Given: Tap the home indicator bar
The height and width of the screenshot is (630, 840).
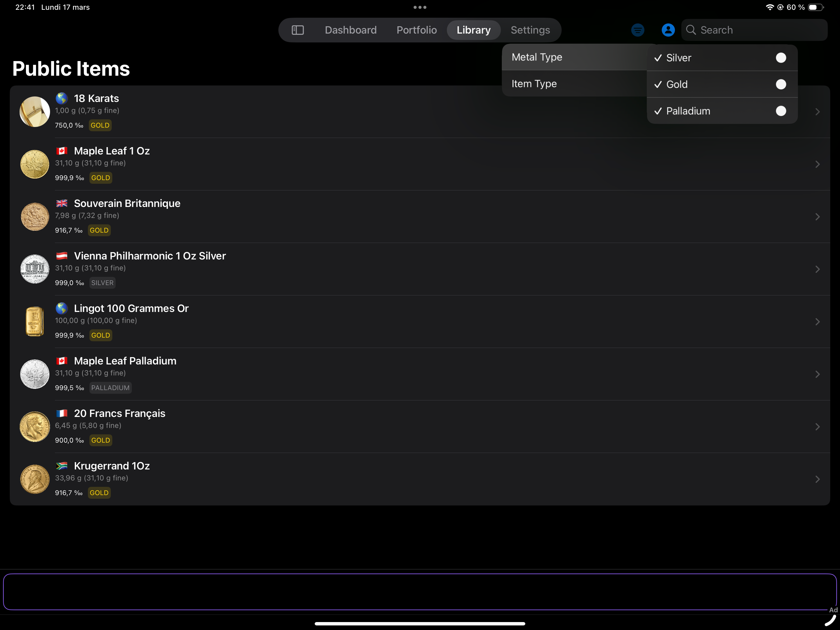Looking at the screenshot, I should pyautogui.click(x=420, y=624).
